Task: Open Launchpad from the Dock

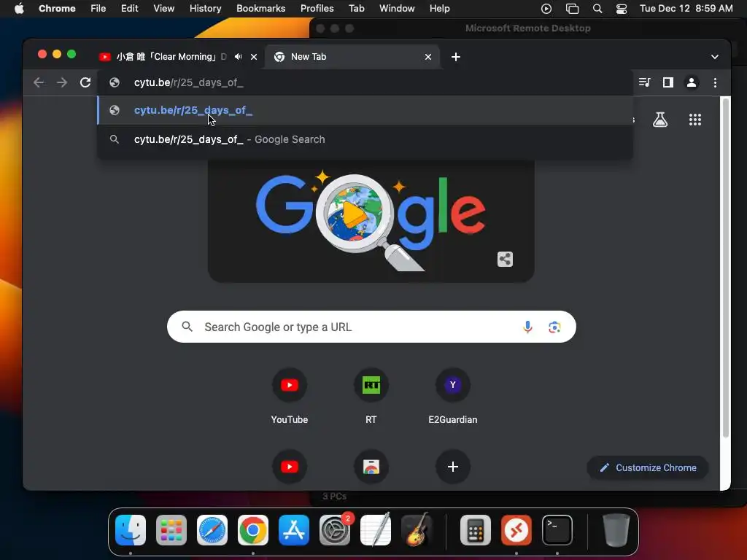Action: click(171, 530)
